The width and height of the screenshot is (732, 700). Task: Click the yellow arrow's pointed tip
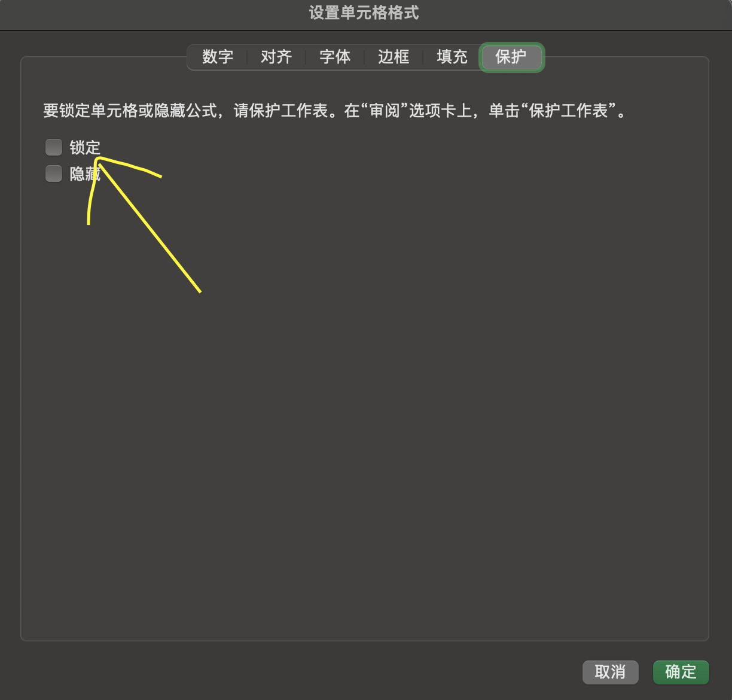point(97,159)
